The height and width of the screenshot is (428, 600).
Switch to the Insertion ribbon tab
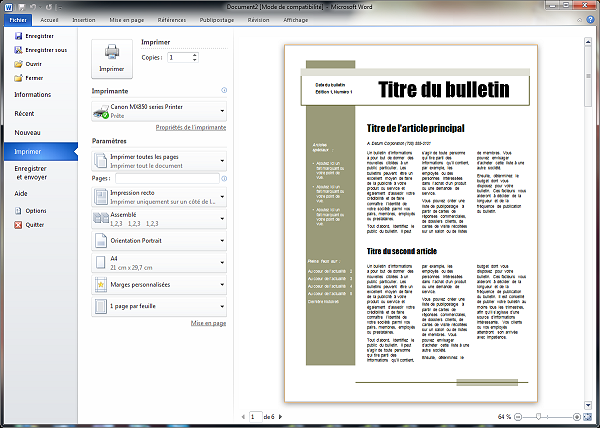(x=85, y=19)
